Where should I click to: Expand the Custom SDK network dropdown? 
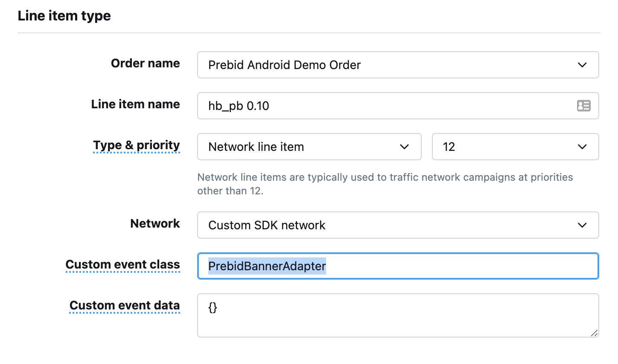(x=398, y=225)
